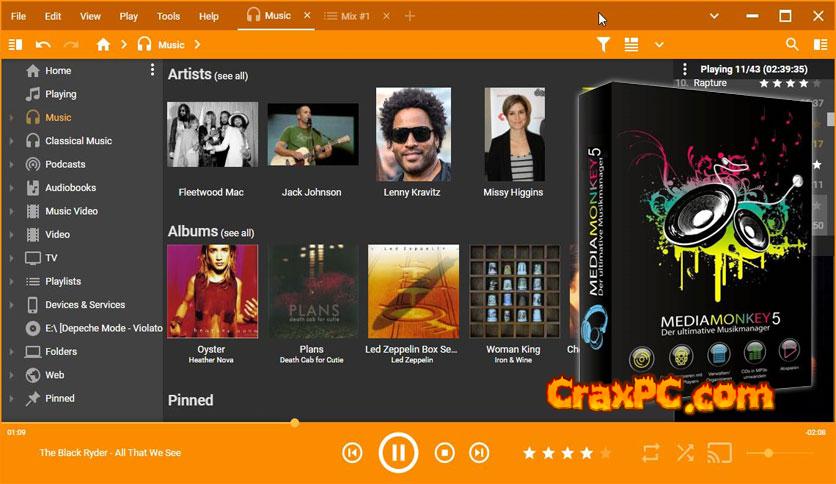The image size is (836, 484).
Task: Open the Plans album cover
Action: pyautogui.click(x=312, y=291)
